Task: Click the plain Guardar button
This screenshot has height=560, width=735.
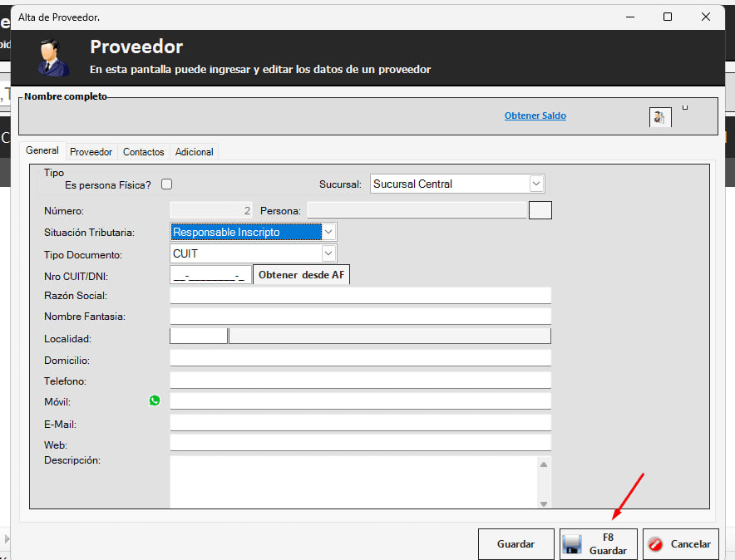Action: 515,544
